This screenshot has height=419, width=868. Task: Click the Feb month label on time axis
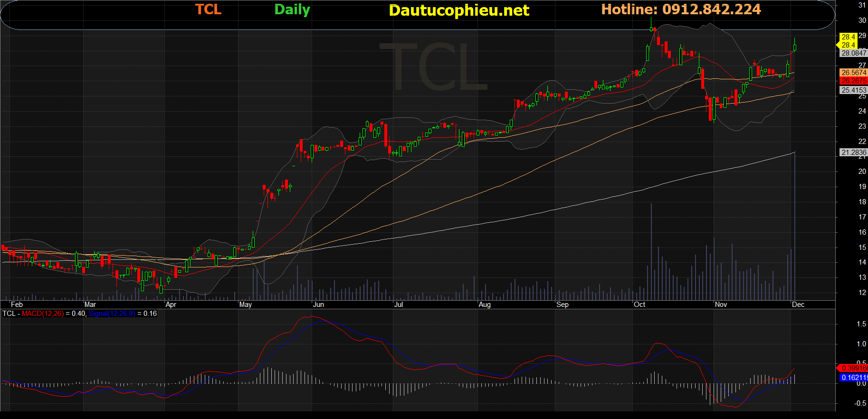(17, 305)
